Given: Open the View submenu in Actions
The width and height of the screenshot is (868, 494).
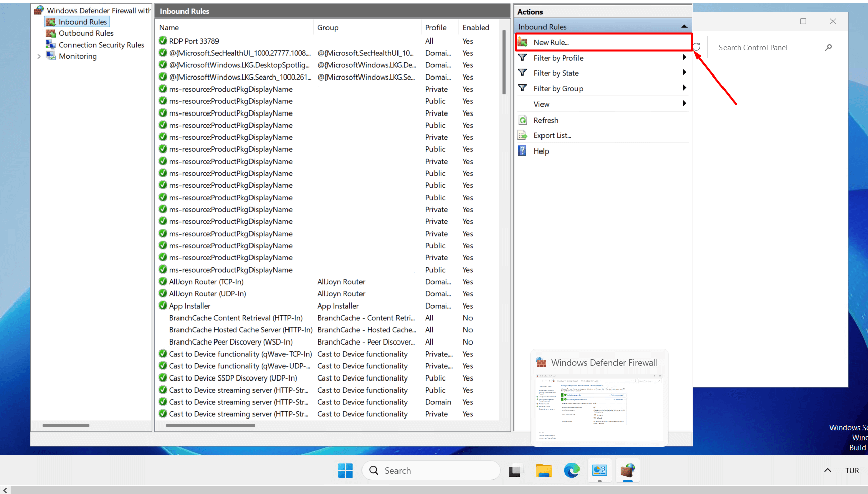Looking at the screenshot, I should pyautogui.click(x=541, y=104).
